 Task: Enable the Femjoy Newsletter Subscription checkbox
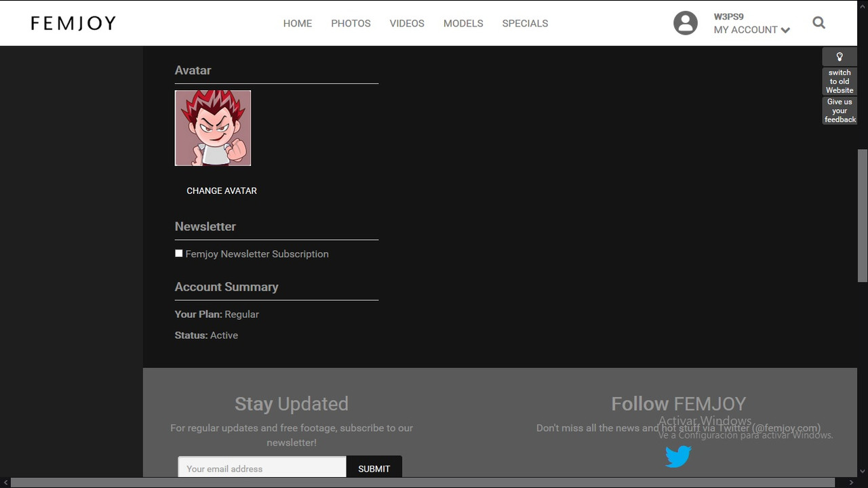[x=179, y=253]
